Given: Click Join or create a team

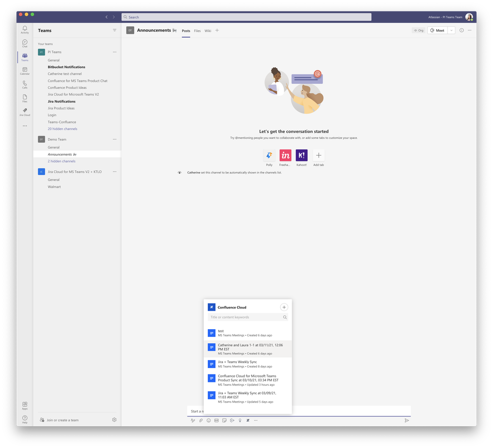Looking at the screenshot, I should click(x=59, y=420).
